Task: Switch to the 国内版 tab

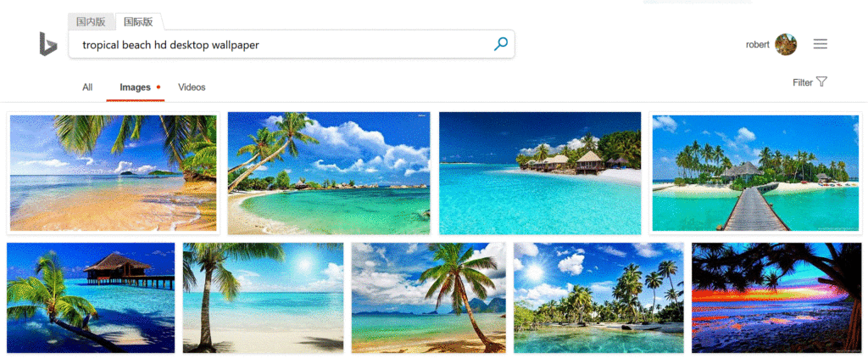Action: [91, 22]
